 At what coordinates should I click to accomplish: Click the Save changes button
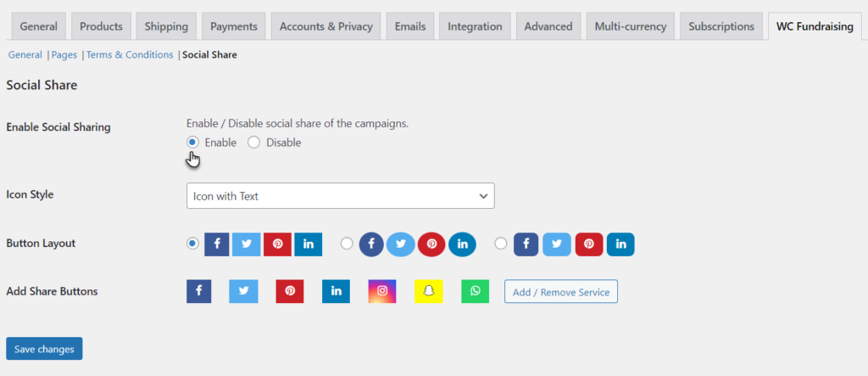pyautogui.click(x=44, y=349)
